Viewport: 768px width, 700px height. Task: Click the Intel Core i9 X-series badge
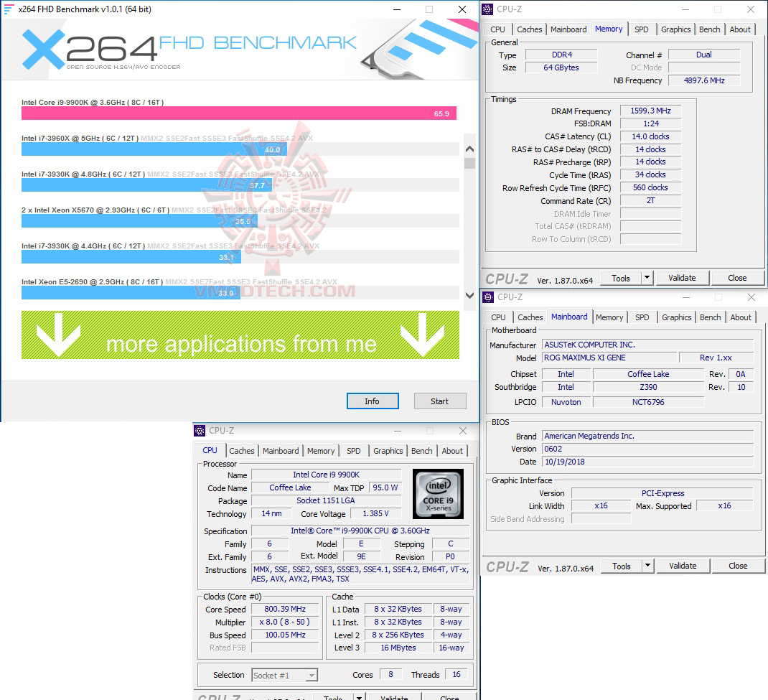438,493
